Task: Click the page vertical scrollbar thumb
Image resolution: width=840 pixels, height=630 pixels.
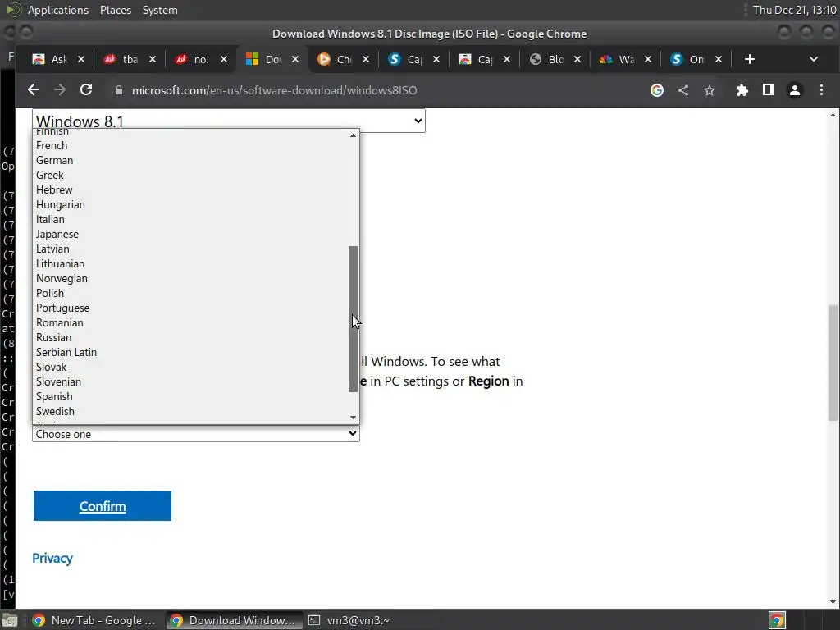Action: tap(833, 363)
